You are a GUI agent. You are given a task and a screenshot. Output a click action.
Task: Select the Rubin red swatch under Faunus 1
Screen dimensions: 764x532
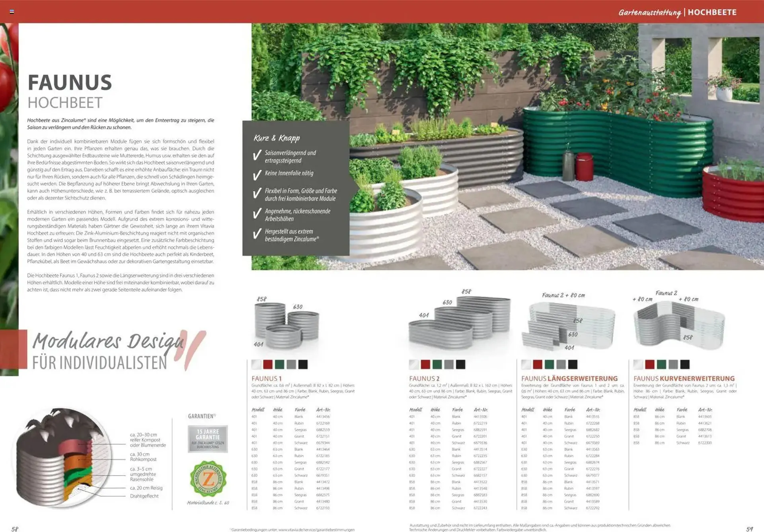[x=268, y=364]
